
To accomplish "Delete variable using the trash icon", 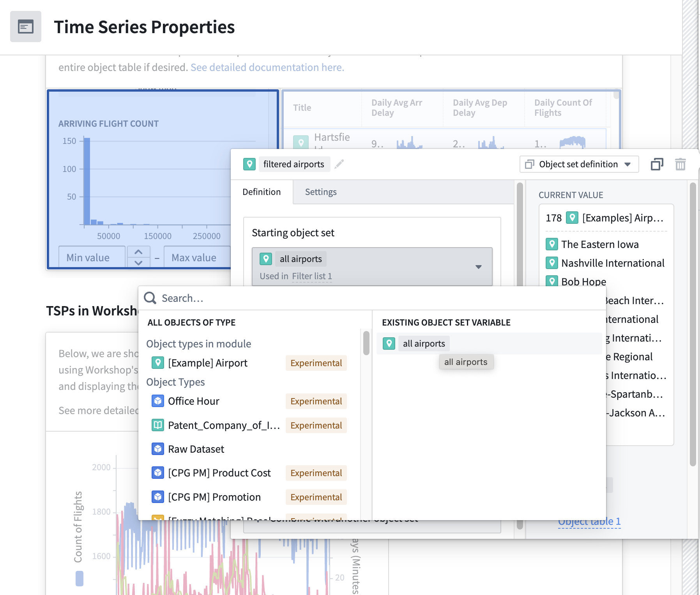I will tap(680, 164).
